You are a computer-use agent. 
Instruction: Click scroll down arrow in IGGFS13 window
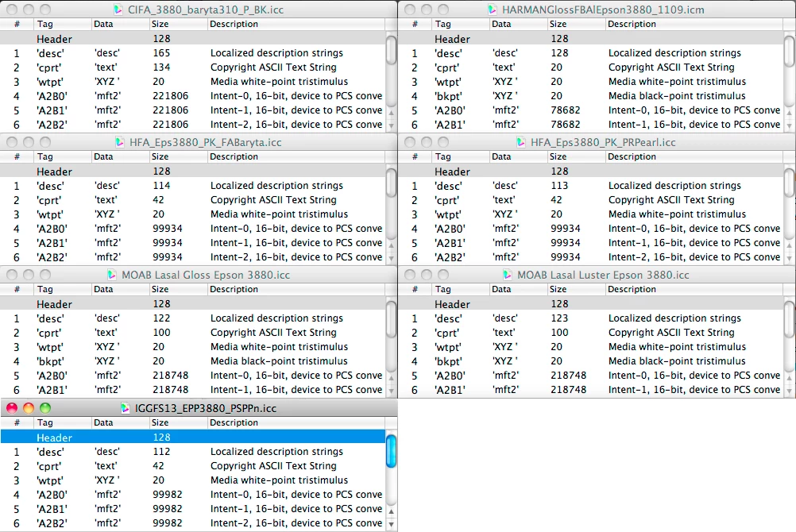[391, 524]
